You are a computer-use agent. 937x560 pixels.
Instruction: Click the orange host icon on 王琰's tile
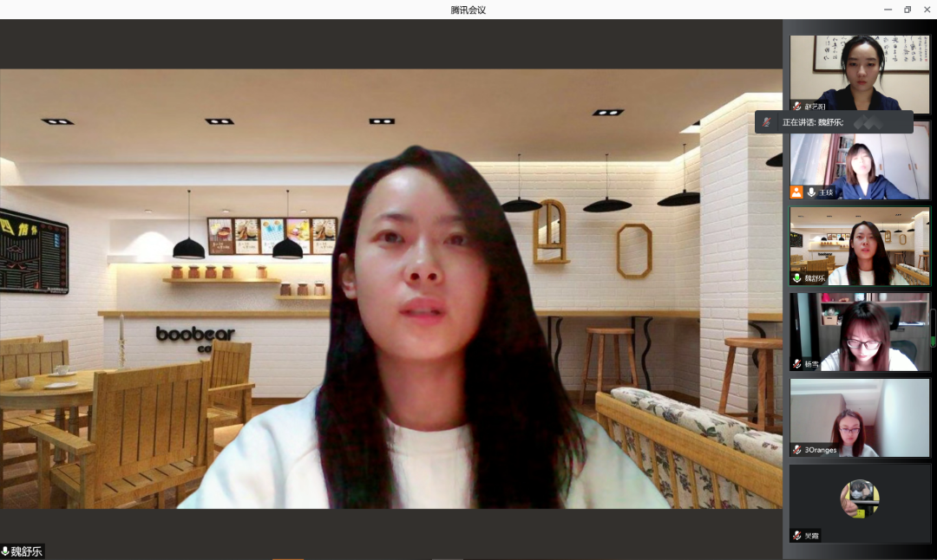[796, 192]
